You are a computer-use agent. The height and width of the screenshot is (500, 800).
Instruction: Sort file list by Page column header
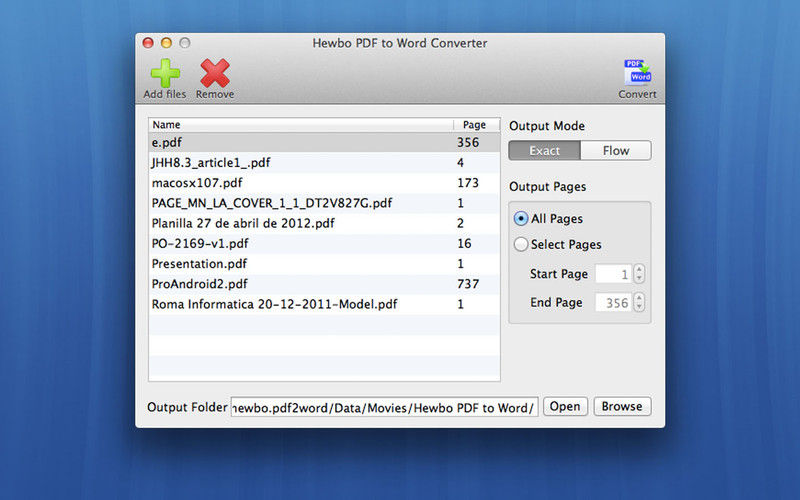click(x=476, y=124)
